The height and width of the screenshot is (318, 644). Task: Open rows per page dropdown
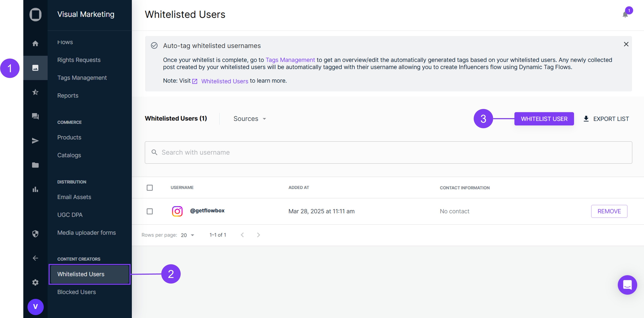point(187,235)
